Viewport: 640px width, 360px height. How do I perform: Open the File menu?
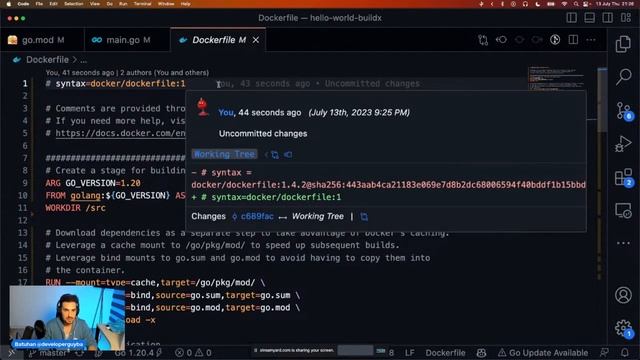coord(39,4)
